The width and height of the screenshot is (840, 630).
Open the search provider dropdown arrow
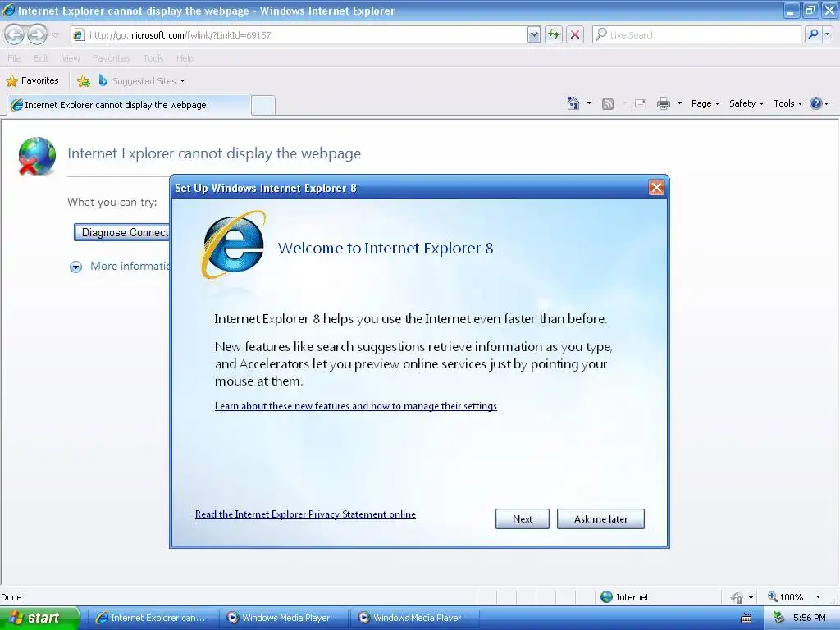(x=827, y=34)
